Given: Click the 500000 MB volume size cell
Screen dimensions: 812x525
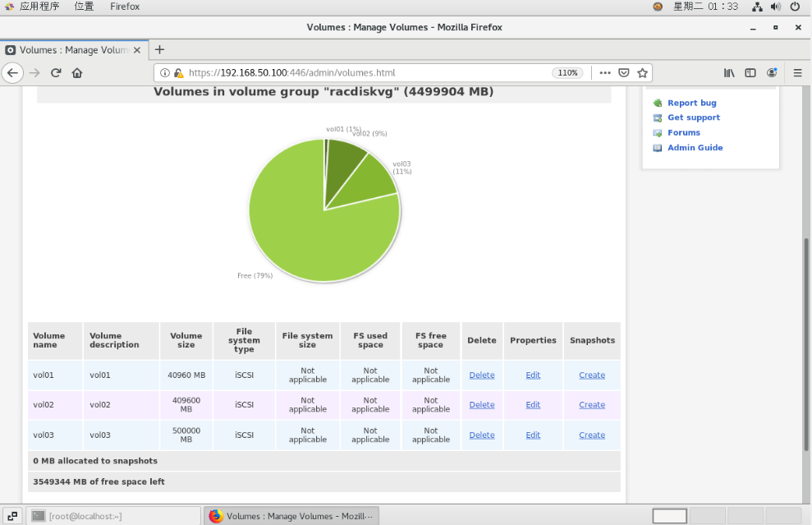Looking at the screenshot, I should pos(186,435).
